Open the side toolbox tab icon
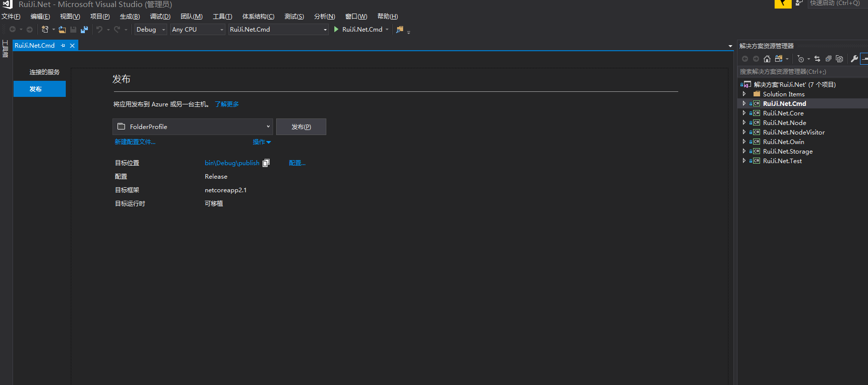This screenshot has width=868, height=385. [x=6, y=49]
